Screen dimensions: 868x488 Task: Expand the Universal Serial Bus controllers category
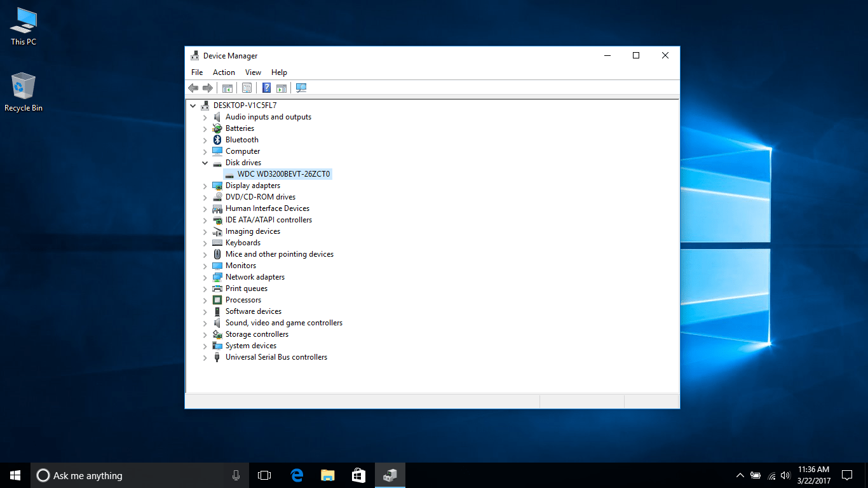coord(205,356)
